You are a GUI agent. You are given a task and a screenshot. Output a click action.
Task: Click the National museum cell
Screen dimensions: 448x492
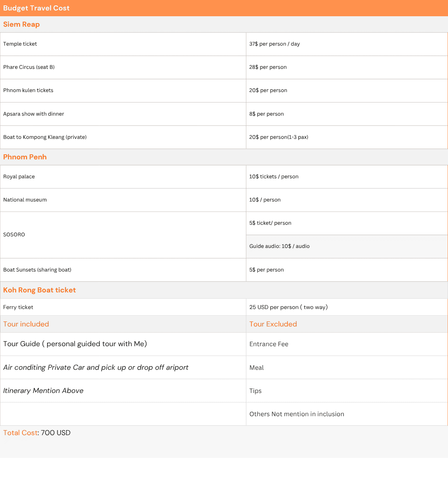(x=25, y=200)
